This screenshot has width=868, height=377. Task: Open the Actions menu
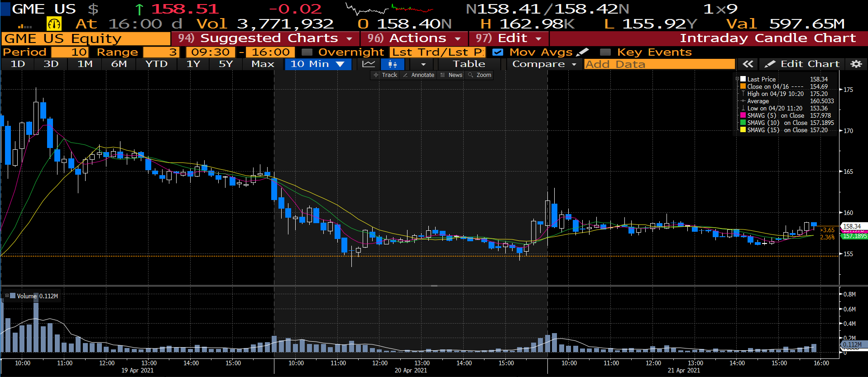pos(414,38)
